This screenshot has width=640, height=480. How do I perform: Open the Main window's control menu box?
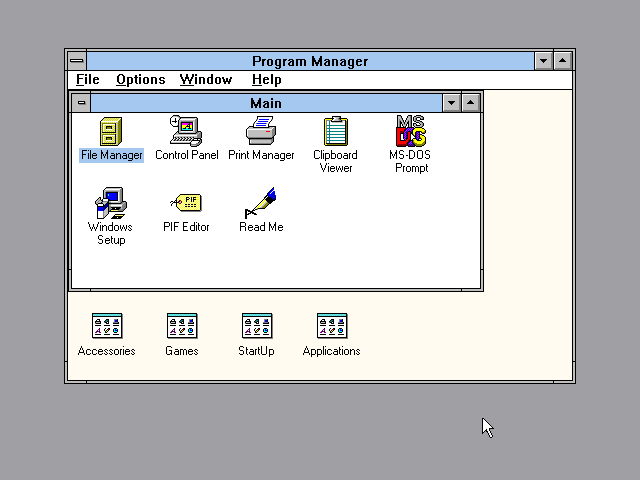point(81,102)
